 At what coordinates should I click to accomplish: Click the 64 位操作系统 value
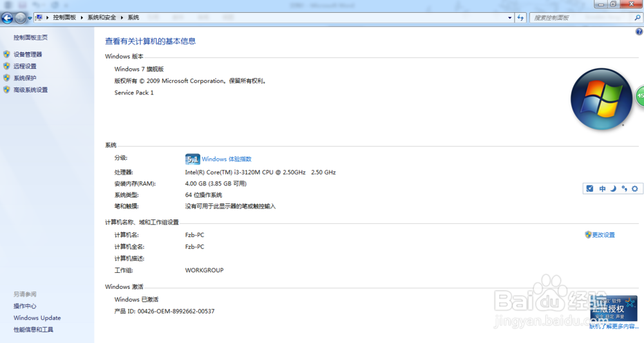tap(204, 195)
